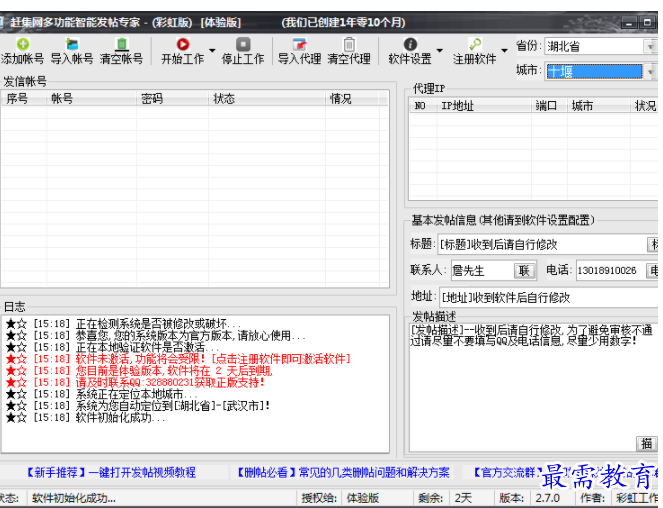The height and width of the screenshot is (508, 663).
Task: Click the IP地址 column header
Action: (484, 106)
